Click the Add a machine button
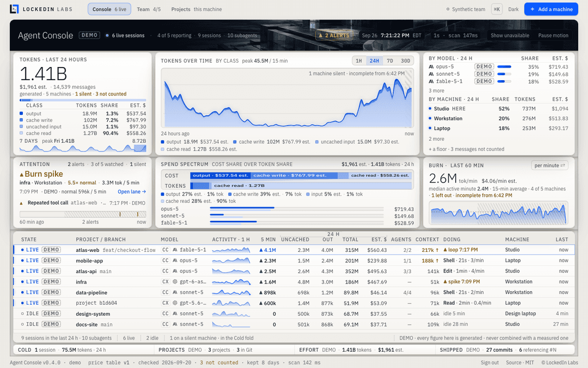The height and width of the screenshot is (368, 588). [x=551, y=9]
